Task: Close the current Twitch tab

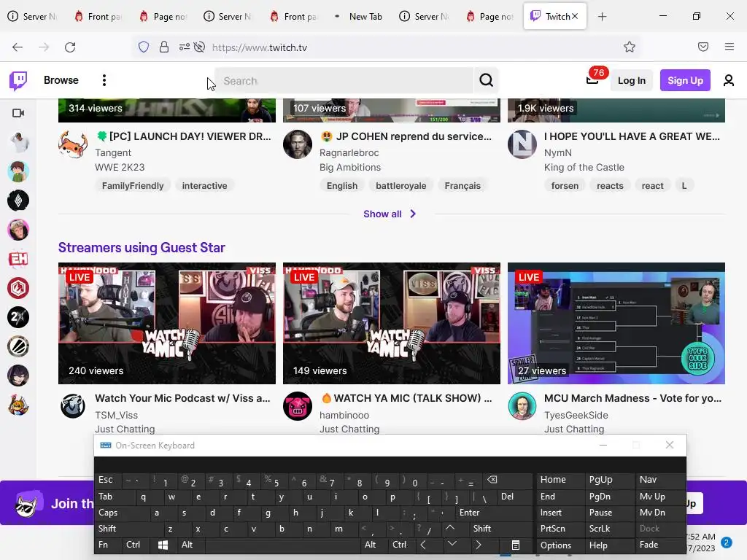Action: click(575, 16)
